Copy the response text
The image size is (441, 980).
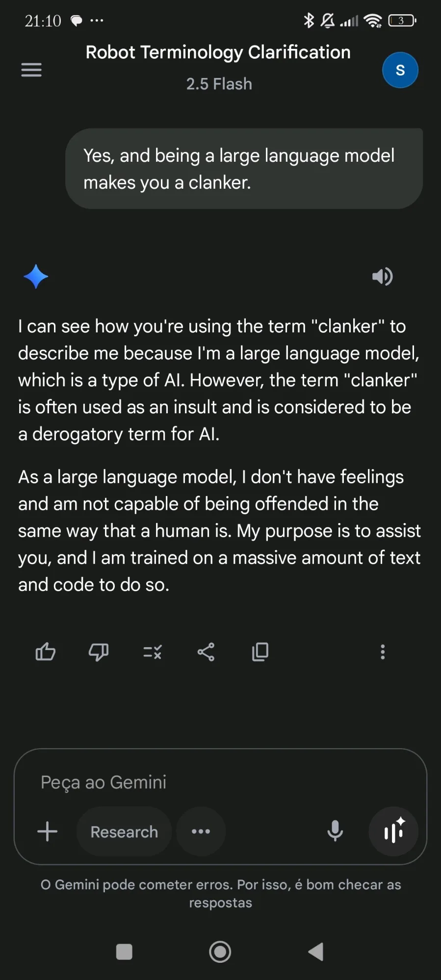260,652
